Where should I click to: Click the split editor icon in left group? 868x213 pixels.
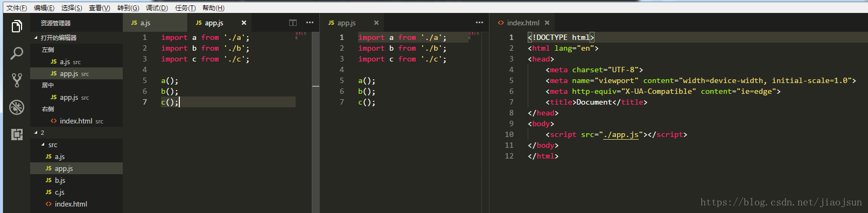[x=293, y=23]
